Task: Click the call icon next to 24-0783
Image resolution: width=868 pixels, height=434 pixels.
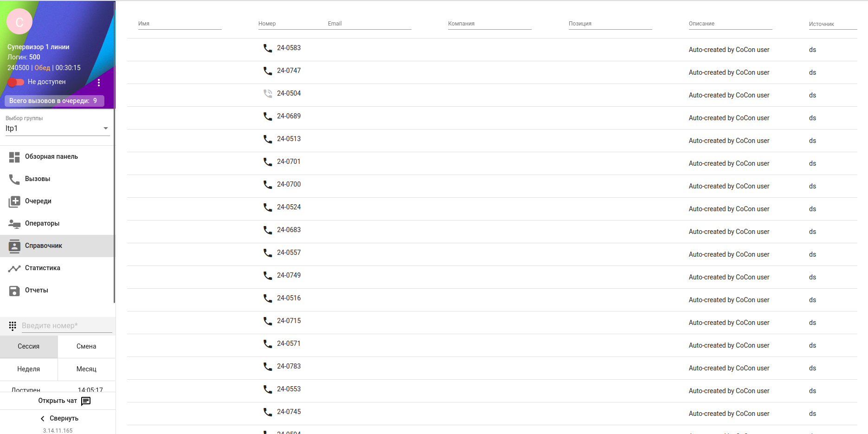Action: pyautogui.click(x=268, y=366)
